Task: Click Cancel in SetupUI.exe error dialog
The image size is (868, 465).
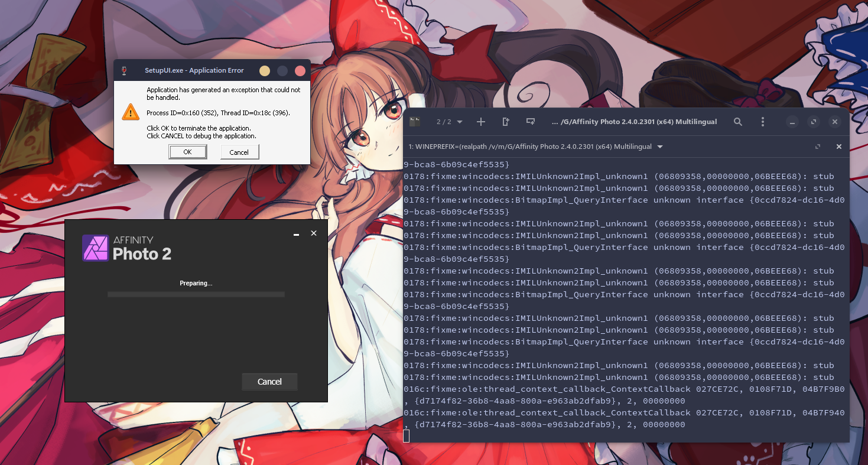Action: (x=239, y=152)
